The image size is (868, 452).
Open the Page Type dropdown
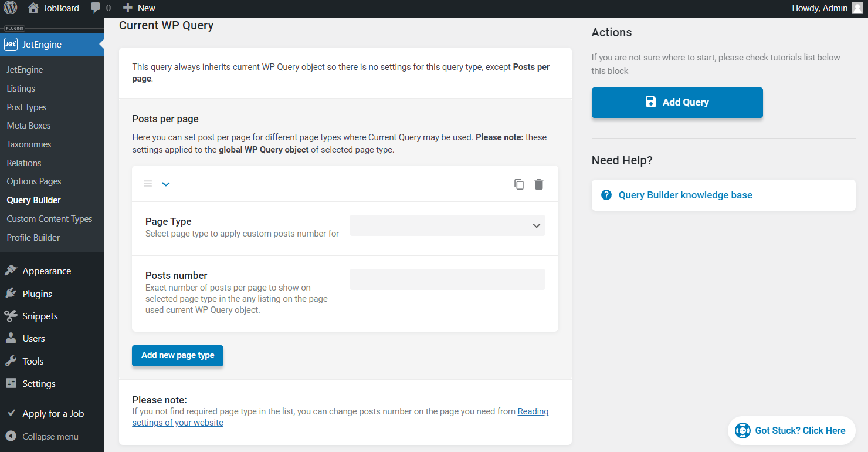447,225
